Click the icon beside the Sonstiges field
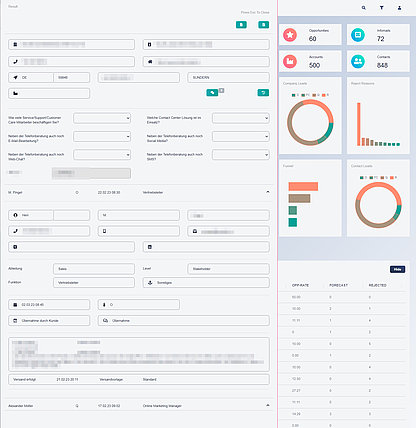 pos(150,283)
